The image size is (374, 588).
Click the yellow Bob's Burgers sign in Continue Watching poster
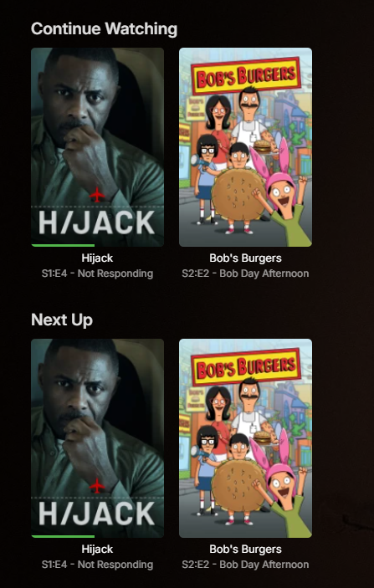[x=246, y=76]
